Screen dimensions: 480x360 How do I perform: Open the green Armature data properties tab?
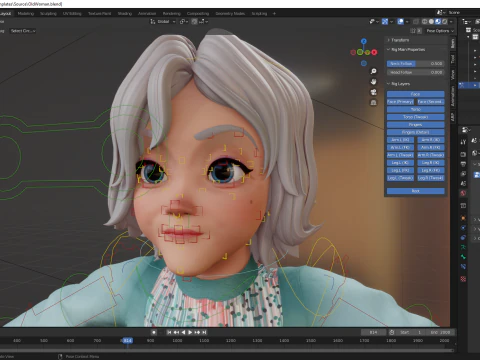[463, 247]
